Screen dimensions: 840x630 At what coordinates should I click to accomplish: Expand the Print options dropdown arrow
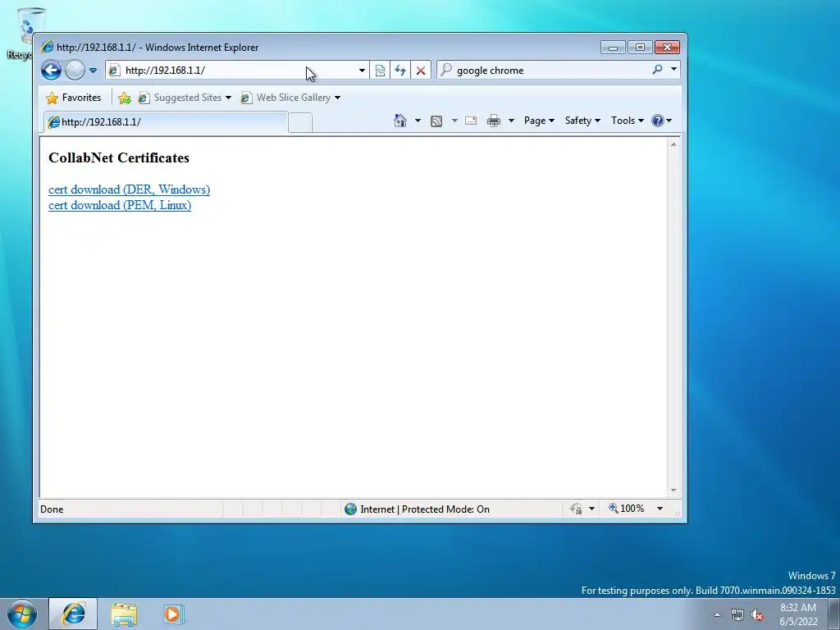click(511, 121)
